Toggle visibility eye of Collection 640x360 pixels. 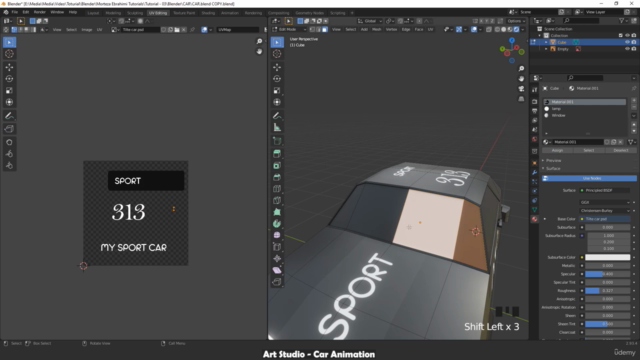tap(627, 36)
